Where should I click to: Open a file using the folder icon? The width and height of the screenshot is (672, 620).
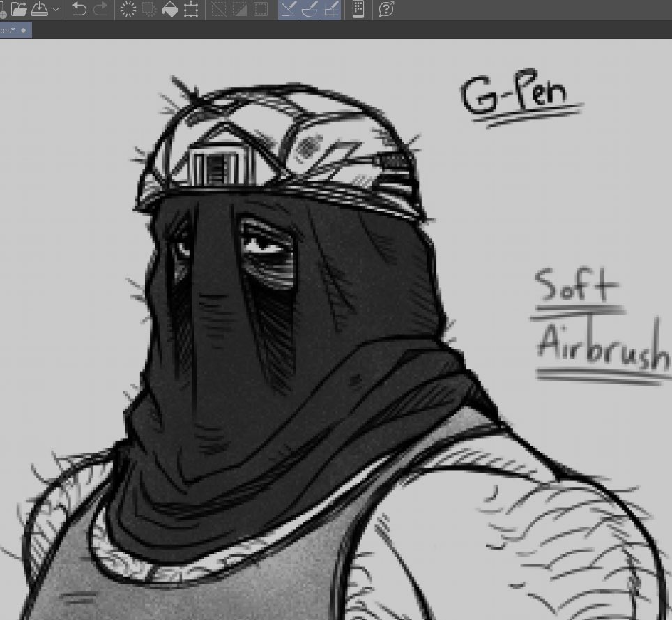pyautogui.click(x=19, y=9)
